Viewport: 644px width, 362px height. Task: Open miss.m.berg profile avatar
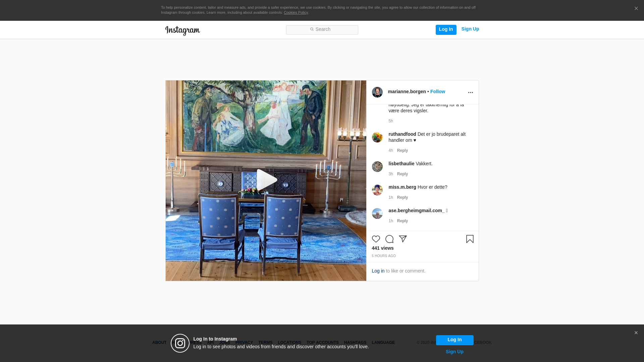(x=377, y=190)
